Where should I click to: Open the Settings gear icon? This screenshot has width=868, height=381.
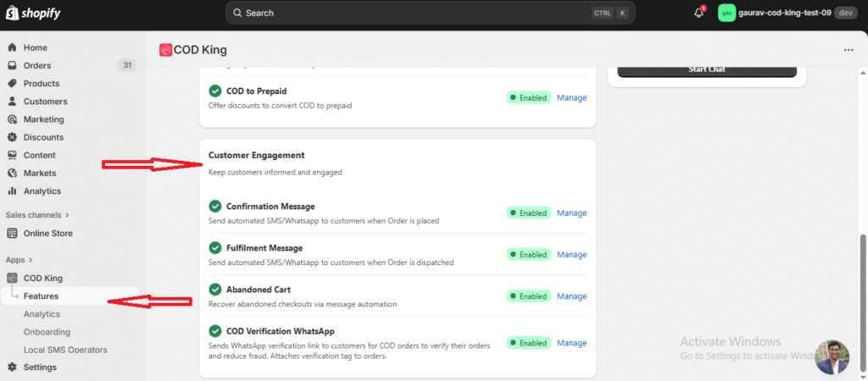[x=12, y=367]
